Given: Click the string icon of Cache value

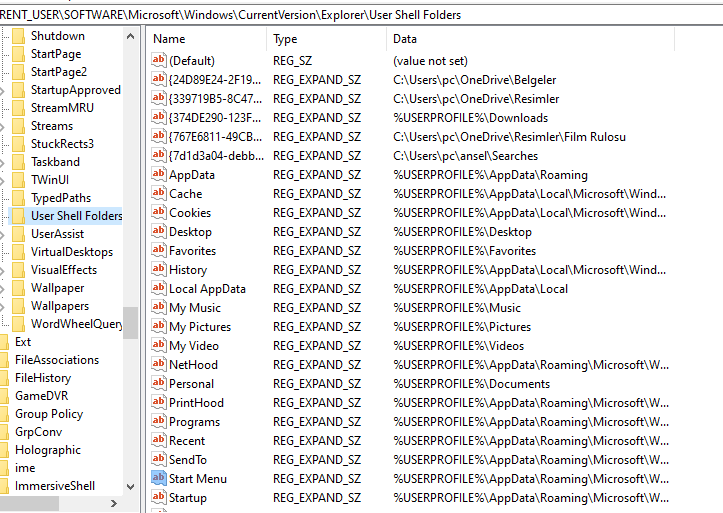Looking at the screenshot, I should (x=158, y=193).
